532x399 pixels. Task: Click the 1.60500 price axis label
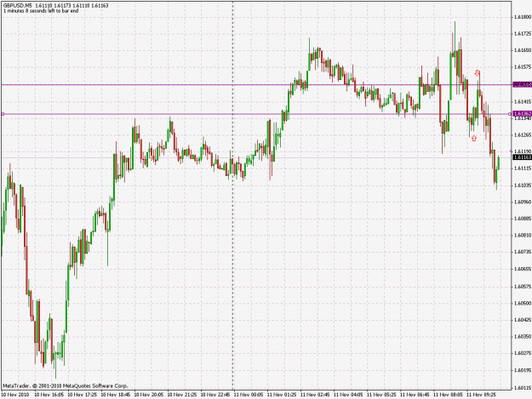[x=523, y=303]
